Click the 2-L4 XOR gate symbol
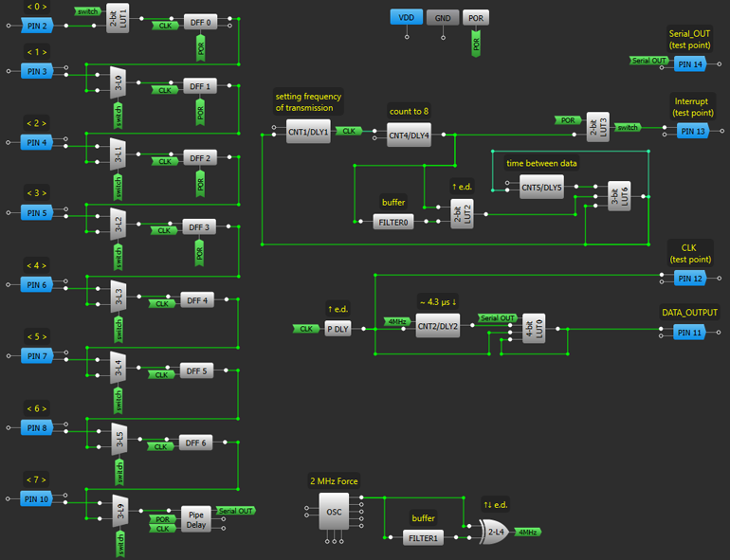 point(494,532)
